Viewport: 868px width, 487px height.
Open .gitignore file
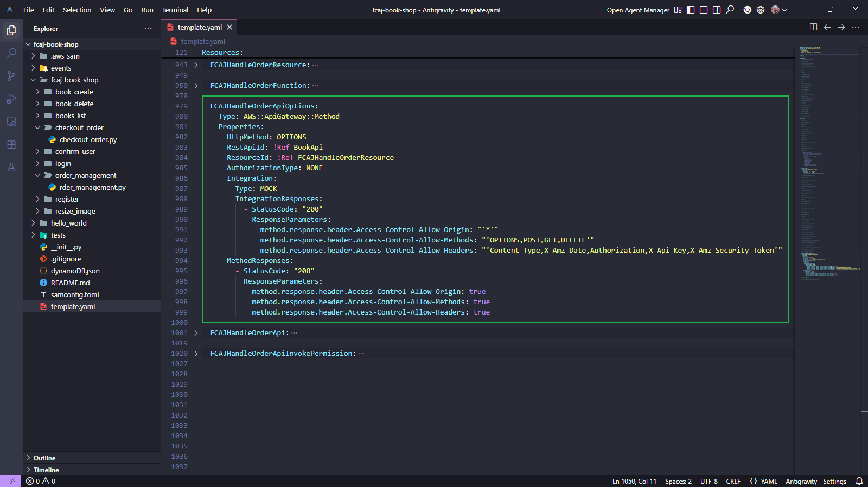point(66,259)
